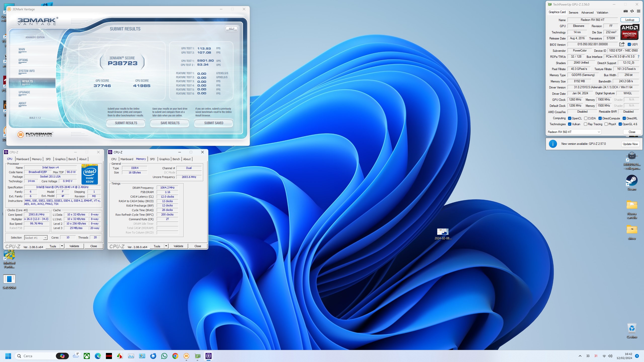This screenshot has width=644, height=362.
Task: Open the Cestino recycle bin icon
Action: (632, 331)
